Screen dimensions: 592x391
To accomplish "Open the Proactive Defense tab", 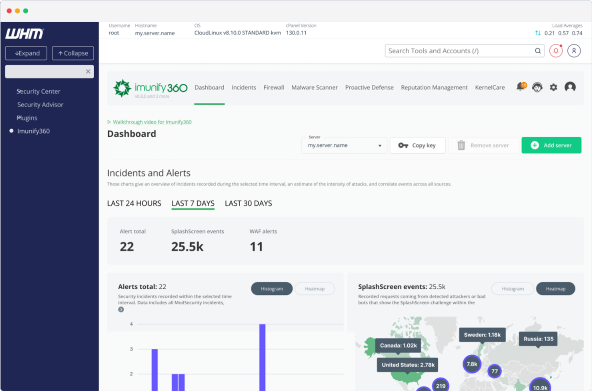I will pos(369,88).
